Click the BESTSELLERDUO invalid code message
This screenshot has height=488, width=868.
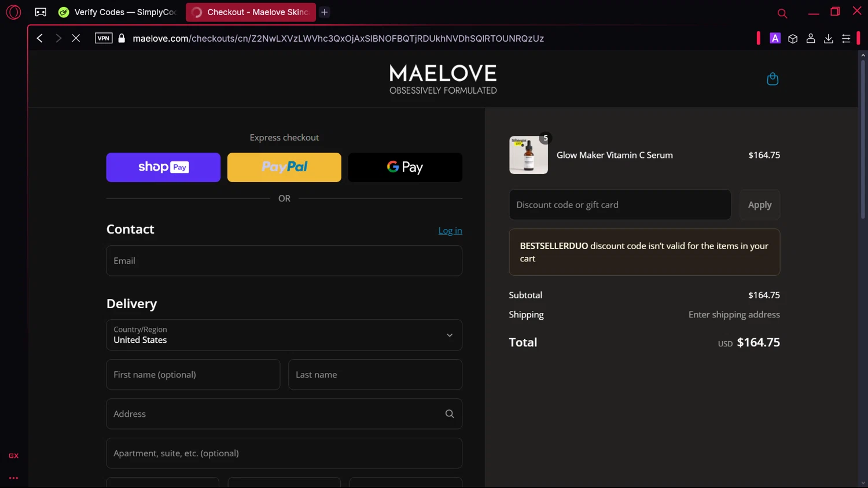click(x=644, y=252)
